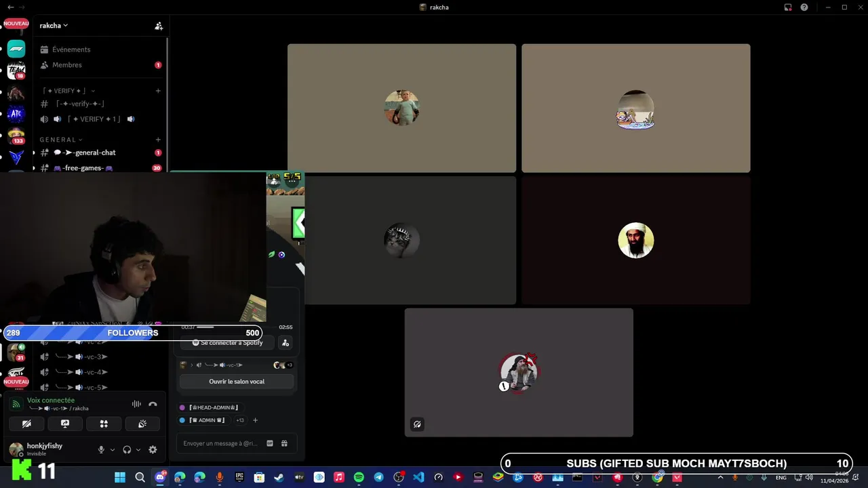Open the free-games channel
The image size is (868, 488).
click(x=100, y=167)
